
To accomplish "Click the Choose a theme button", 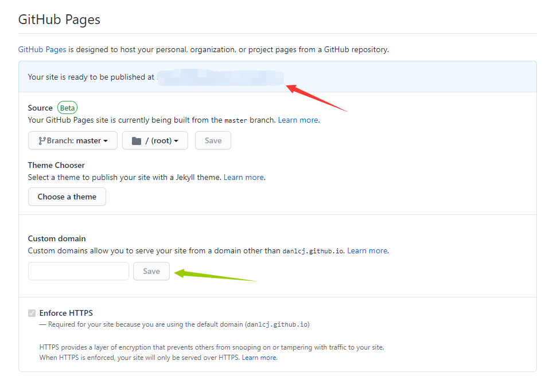I will (67, 197).
